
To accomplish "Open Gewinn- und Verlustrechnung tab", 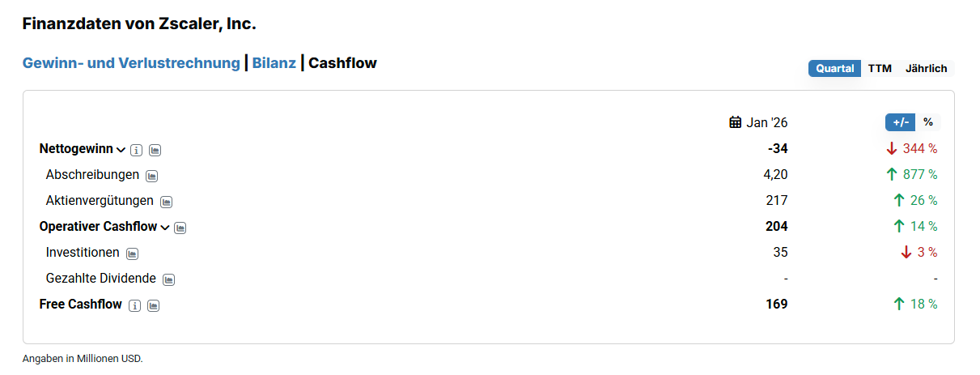I will 131,63.
